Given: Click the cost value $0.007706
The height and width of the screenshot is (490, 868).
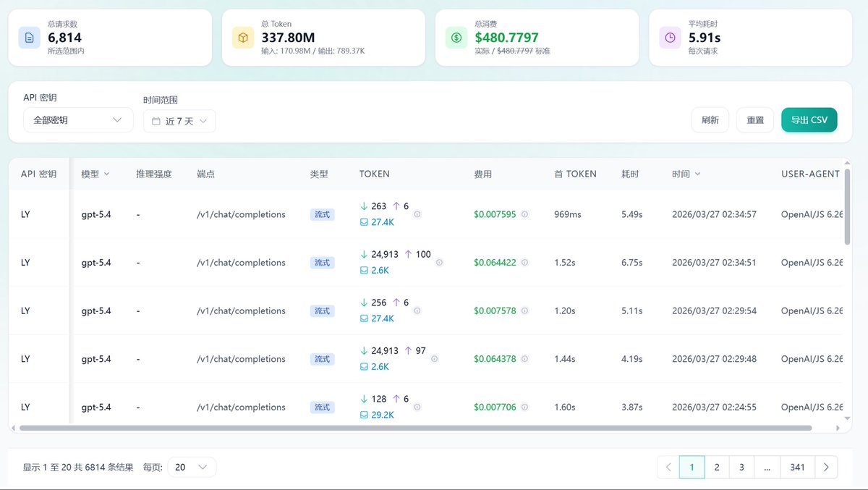Looking at the screenshot, I should click(495, 407).
